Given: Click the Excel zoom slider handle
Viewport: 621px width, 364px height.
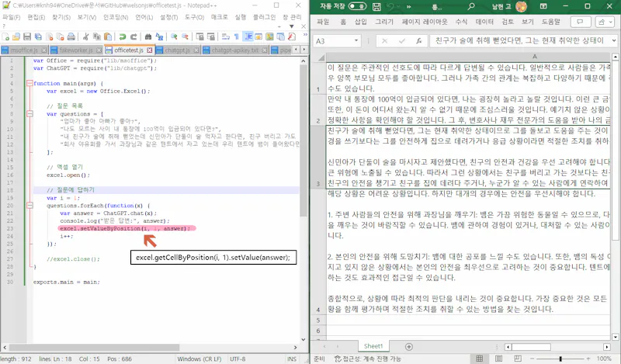Looking at the screenshot, I should [560, 359].
